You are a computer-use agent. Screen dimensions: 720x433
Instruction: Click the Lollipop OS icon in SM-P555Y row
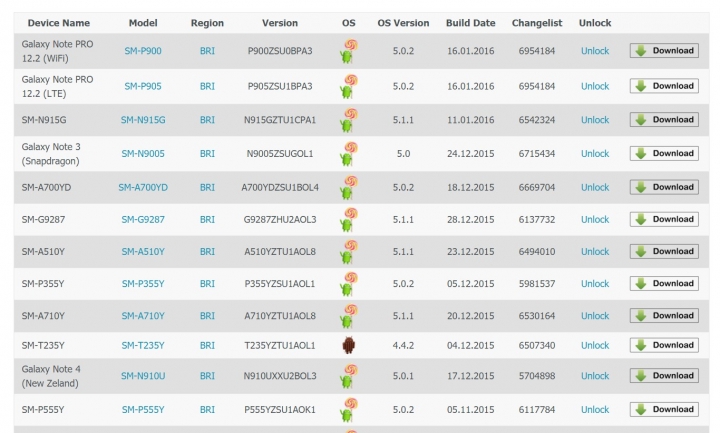(x=349, y=410)
